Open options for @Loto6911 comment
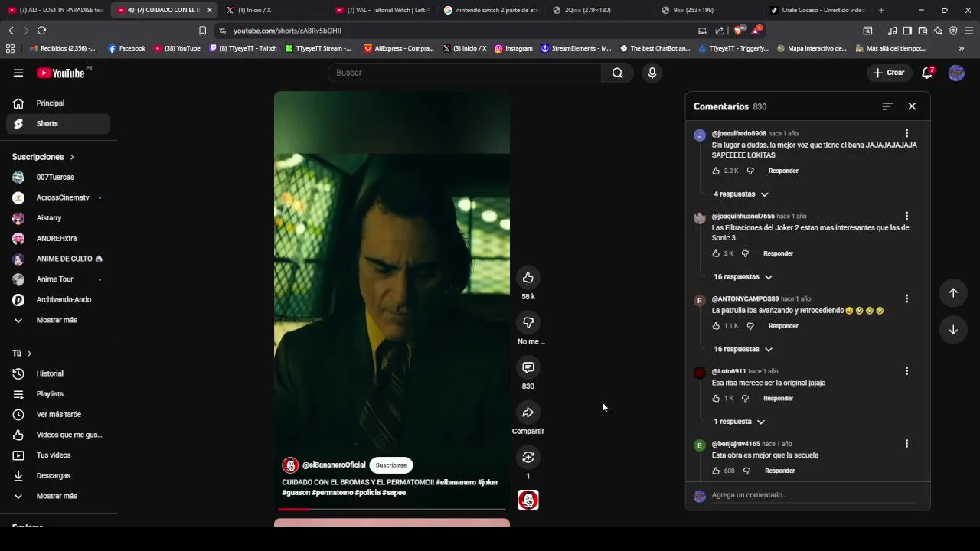 (x=906, y=371)
